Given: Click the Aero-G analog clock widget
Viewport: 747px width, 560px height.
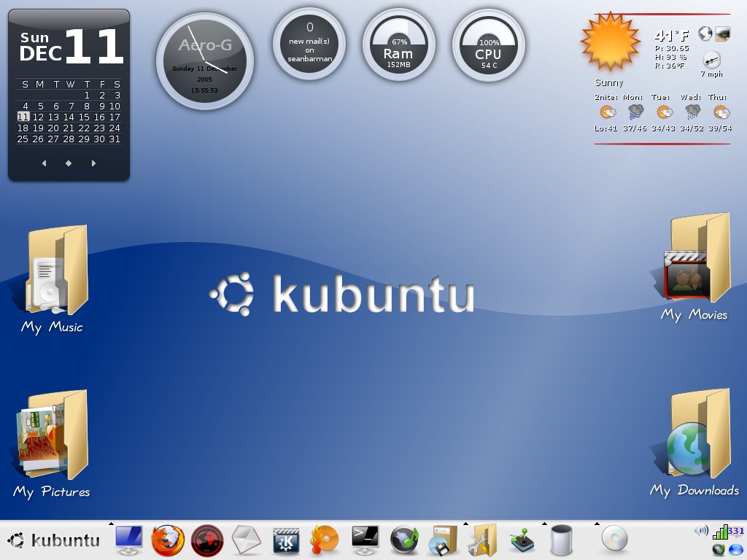Looking at the screenshot, I should [x=205, y=61].
